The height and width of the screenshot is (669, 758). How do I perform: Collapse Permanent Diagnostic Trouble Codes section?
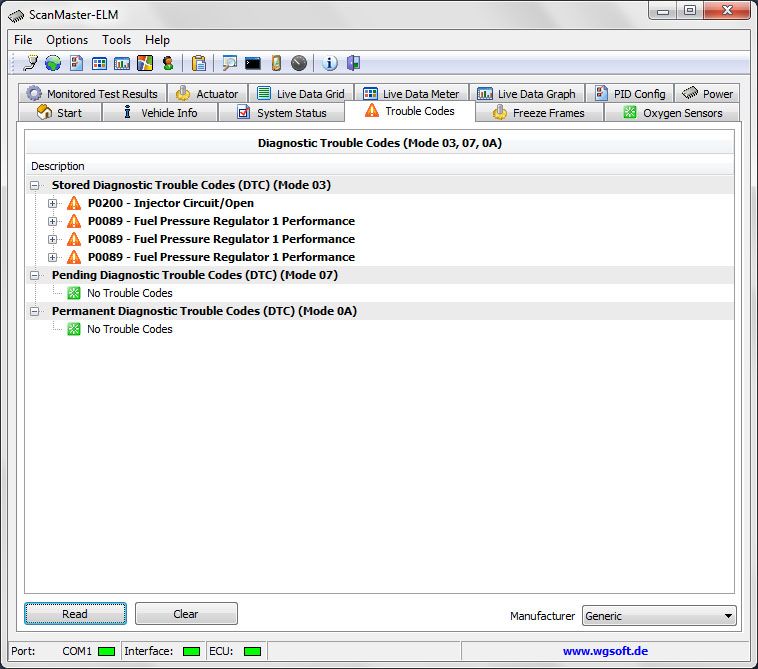pyautogui.click(x=34, y=311)
